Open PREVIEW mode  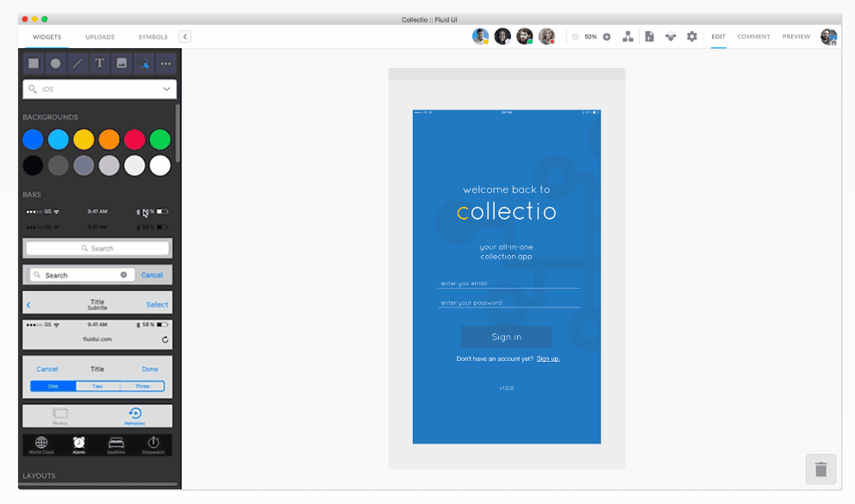(x=796, y=37)
